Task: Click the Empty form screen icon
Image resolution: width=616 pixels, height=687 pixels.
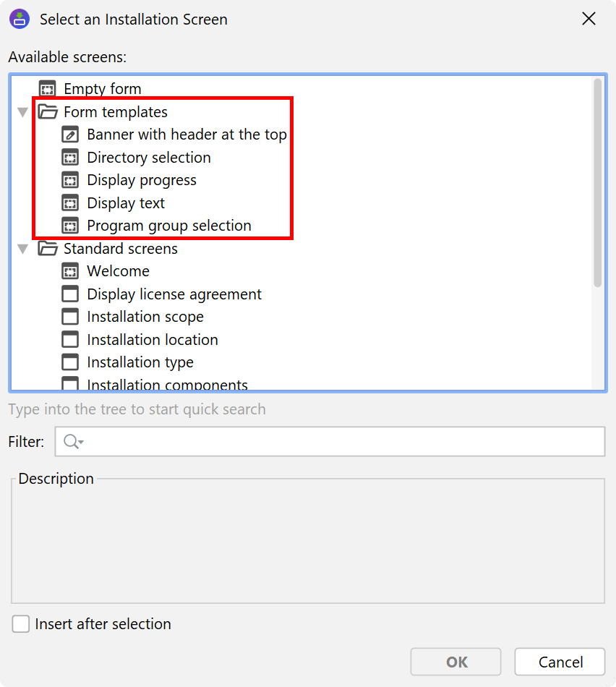Action: [48, 89]
